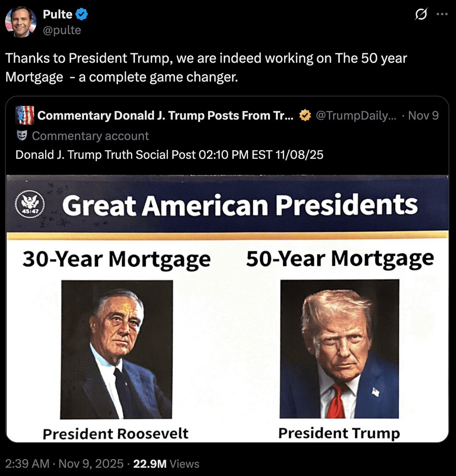Click the blue verified badge next to Pulte
The image size is (456, 476).
(82, 15)
